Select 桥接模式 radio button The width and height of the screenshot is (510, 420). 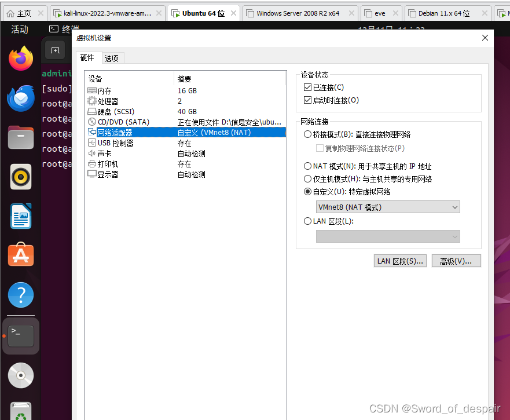click(307, 134)
